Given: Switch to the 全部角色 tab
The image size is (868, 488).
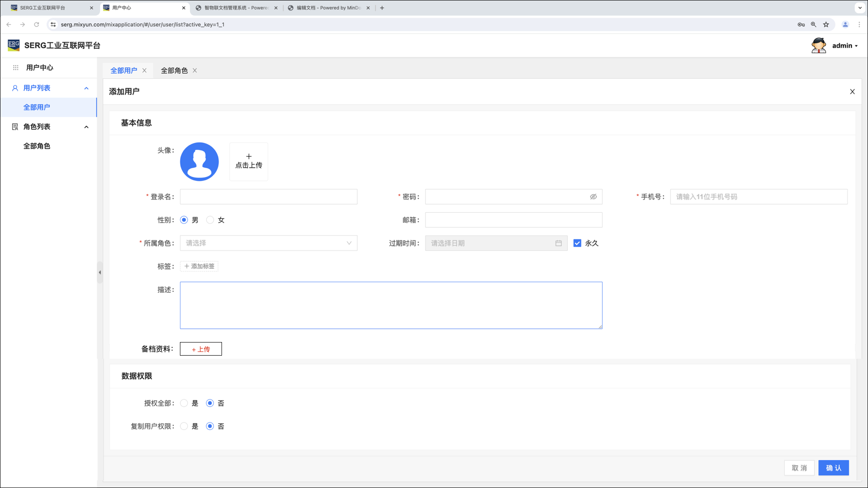Looking at the screenshot, I should coord(174,70).
